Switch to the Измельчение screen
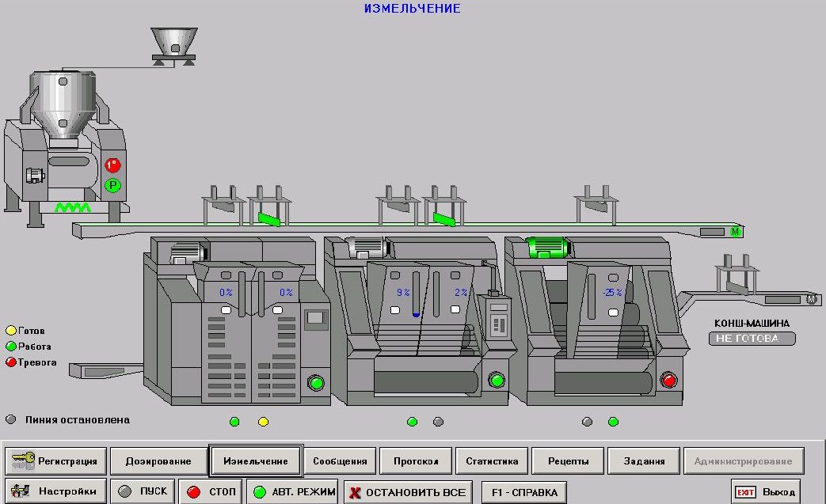The image size is (826, 504). (256, 460)
